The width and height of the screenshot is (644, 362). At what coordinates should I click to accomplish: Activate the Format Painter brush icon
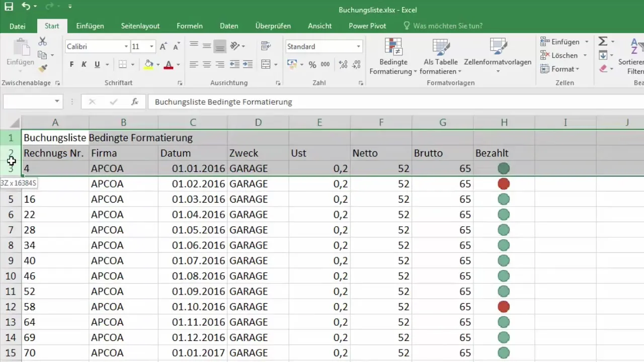pyautogui.click(x=43, y=68)
